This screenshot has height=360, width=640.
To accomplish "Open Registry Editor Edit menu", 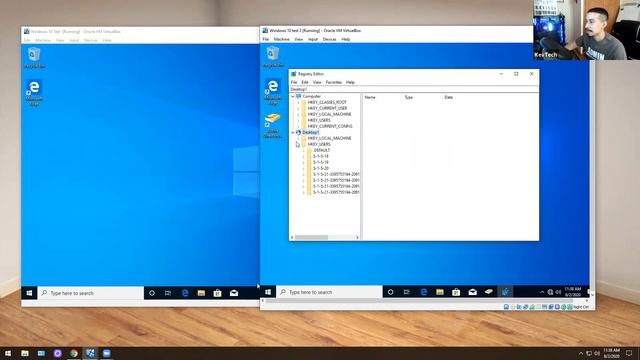I will click(305, 82).
